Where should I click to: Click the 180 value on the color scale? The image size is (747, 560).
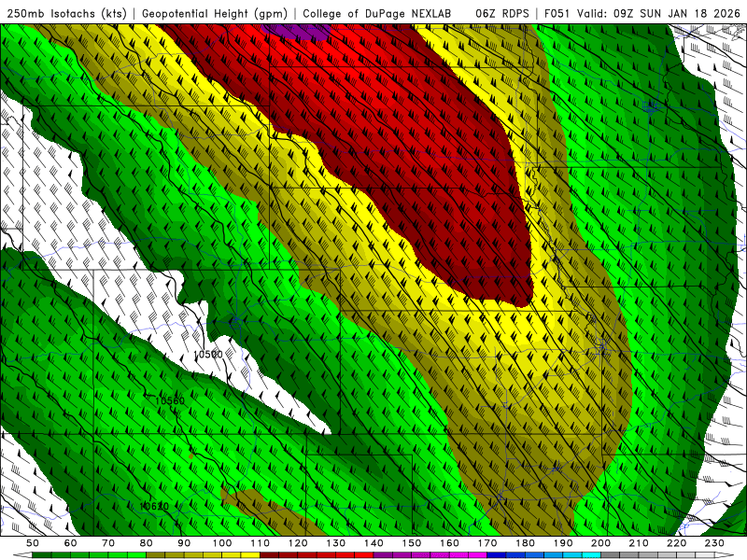tap(525, 543)
